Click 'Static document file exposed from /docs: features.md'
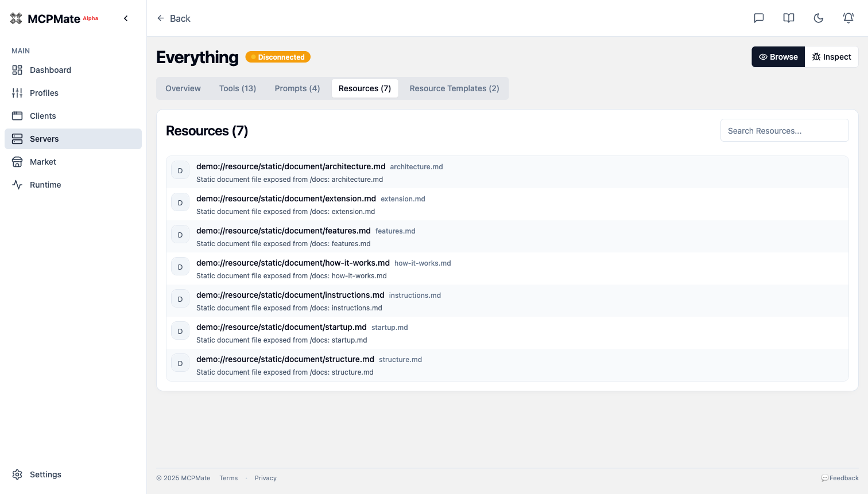Image resolution: width=868 pixels, height=494 pixels. point(284,244)
